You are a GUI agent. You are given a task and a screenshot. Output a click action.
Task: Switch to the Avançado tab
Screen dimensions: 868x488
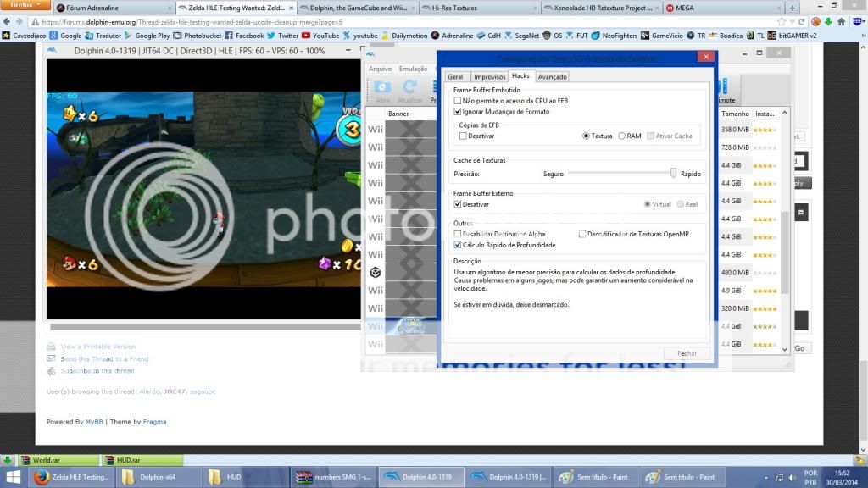point(552,77)
